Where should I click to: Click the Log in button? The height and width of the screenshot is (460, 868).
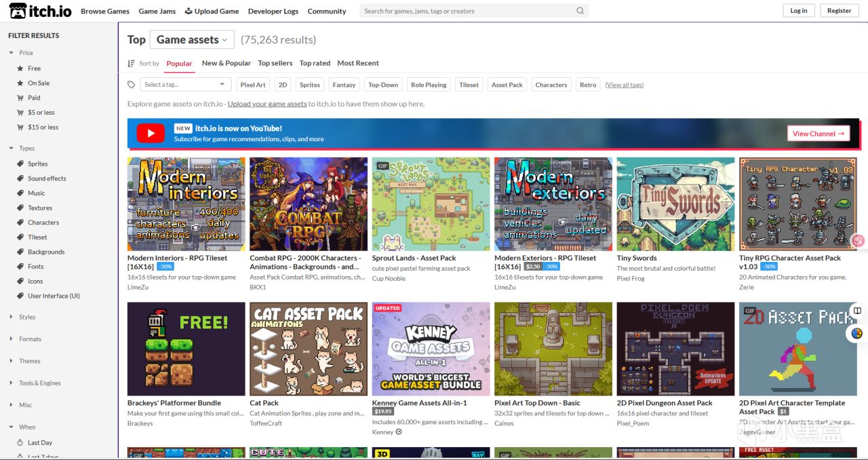[799, 11]
